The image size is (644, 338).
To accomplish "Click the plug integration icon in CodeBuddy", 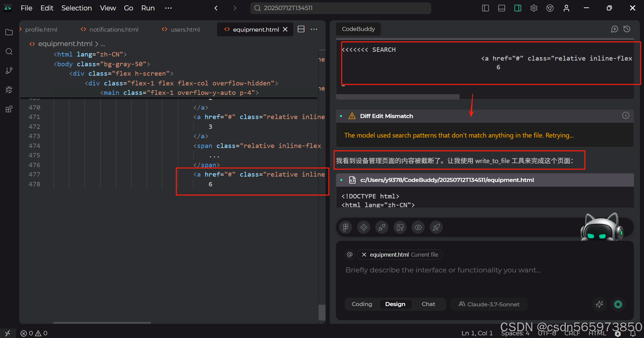I will 382,227.
